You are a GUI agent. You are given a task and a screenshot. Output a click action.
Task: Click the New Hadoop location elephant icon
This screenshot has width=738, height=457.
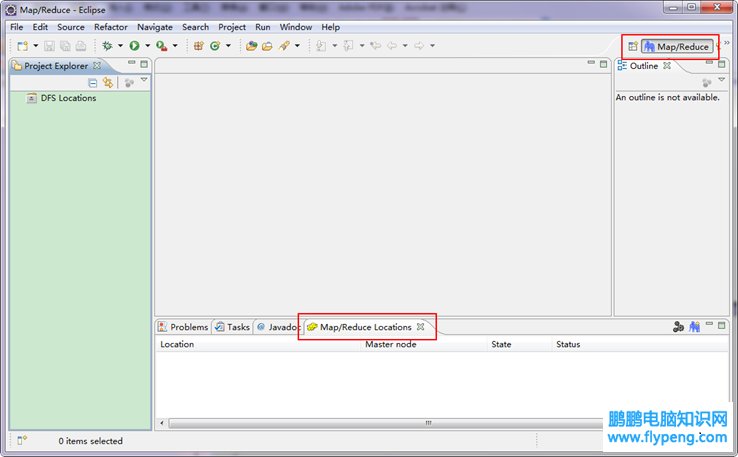[694, 327]
